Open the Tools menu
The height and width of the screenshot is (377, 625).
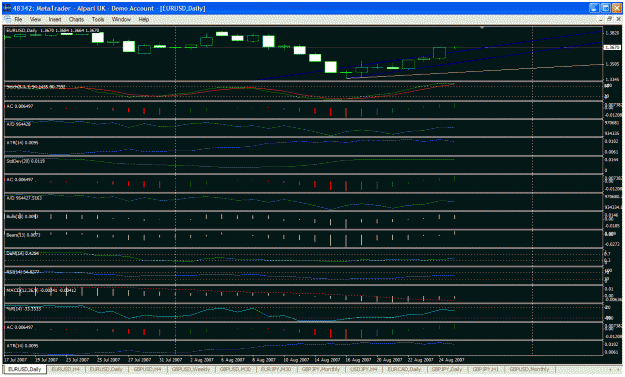coord(98,19)
